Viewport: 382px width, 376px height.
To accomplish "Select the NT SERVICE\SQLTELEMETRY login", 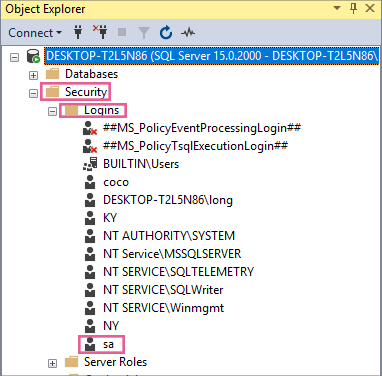I will tap(178, 272).
